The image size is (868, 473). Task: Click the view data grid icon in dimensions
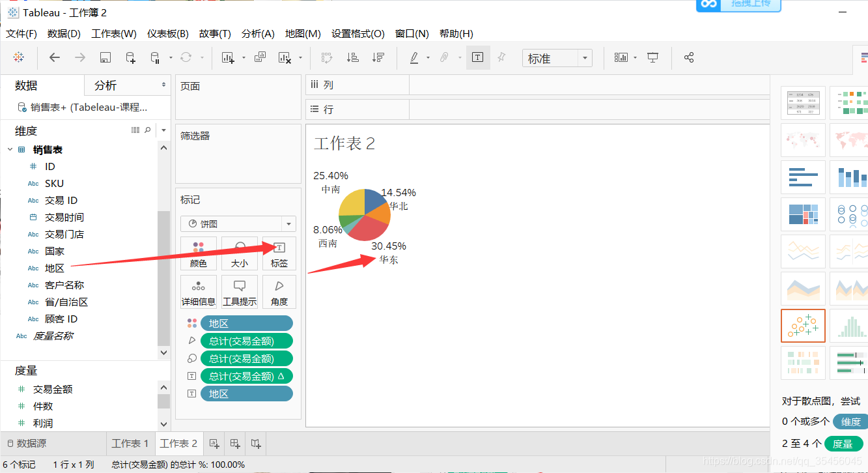point(135,130)
